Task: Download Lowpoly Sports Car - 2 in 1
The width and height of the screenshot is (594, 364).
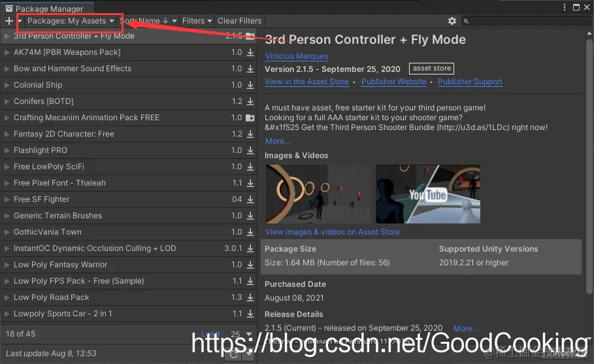Action: click(250, 314)
